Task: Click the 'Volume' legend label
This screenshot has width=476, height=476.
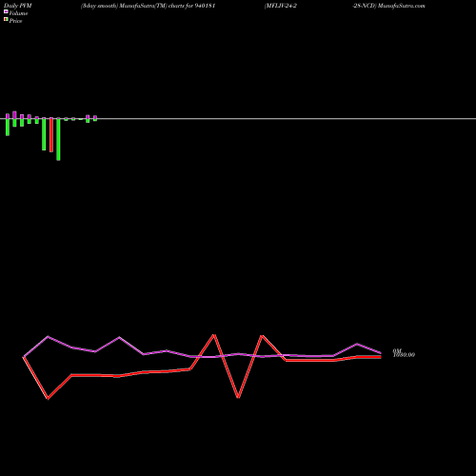Action: click(x=18, y=13)
